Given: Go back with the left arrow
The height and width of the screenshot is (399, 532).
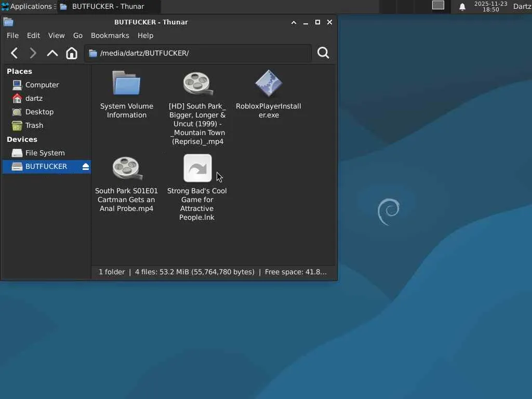Looking at the screenshot, I should tap(14, 53).
